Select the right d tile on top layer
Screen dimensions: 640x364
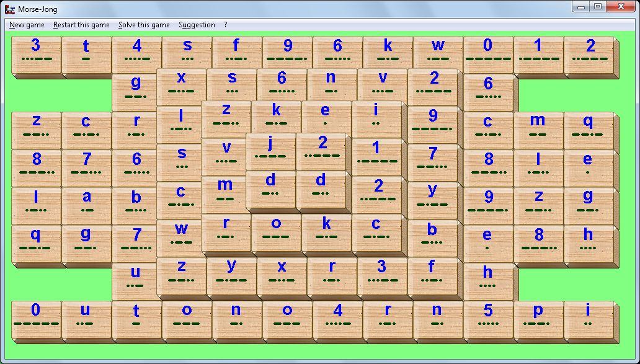pyautogui.click(x=321, y=189)
